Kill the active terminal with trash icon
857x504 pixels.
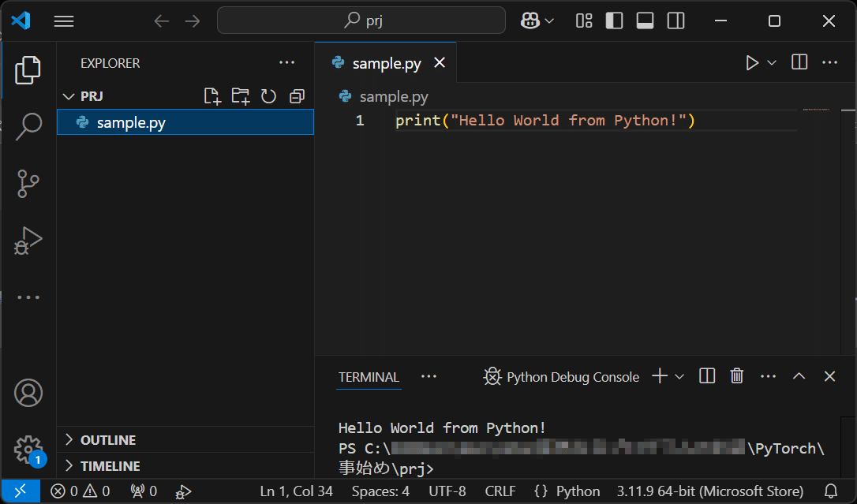point(736,376)
